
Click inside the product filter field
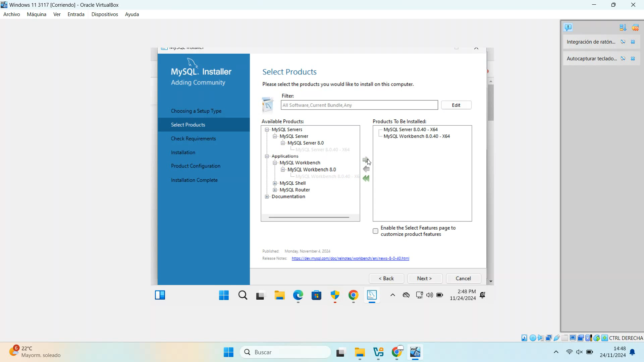pyautogui.click(x=359, y=105)
